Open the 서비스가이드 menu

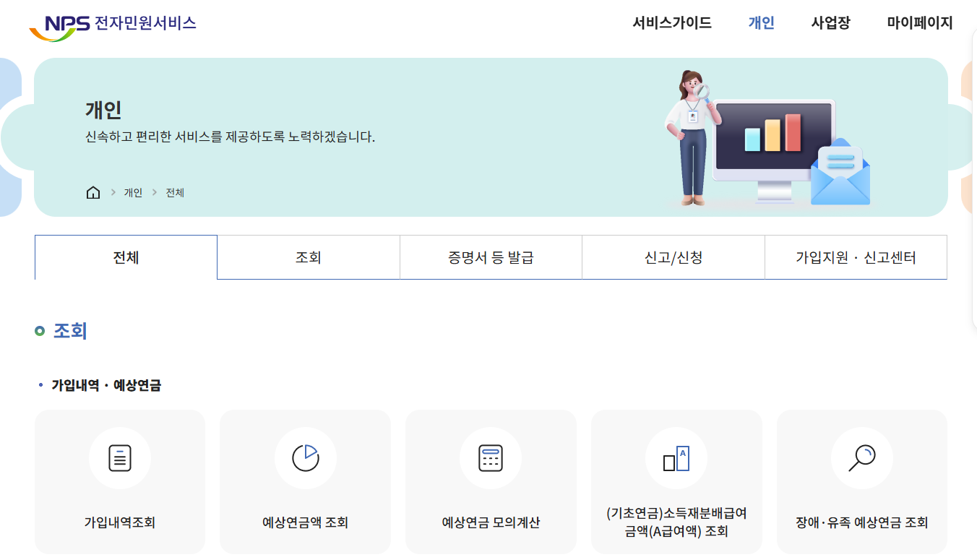click(671, 23)
